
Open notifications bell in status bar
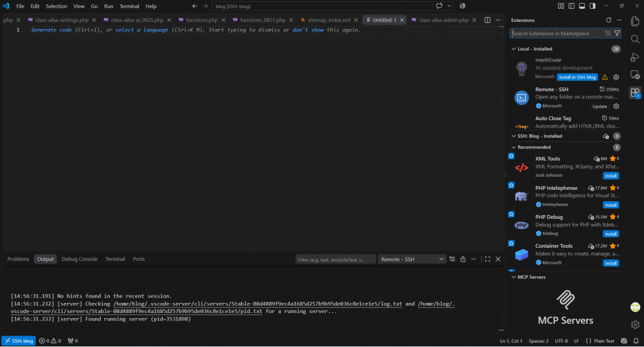click(636, 341)
